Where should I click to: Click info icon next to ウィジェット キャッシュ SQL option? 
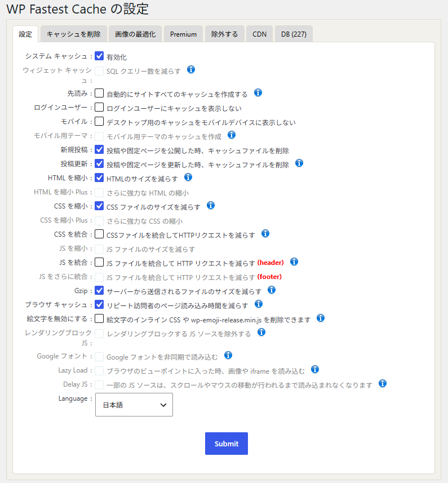[x=191, y=70]
